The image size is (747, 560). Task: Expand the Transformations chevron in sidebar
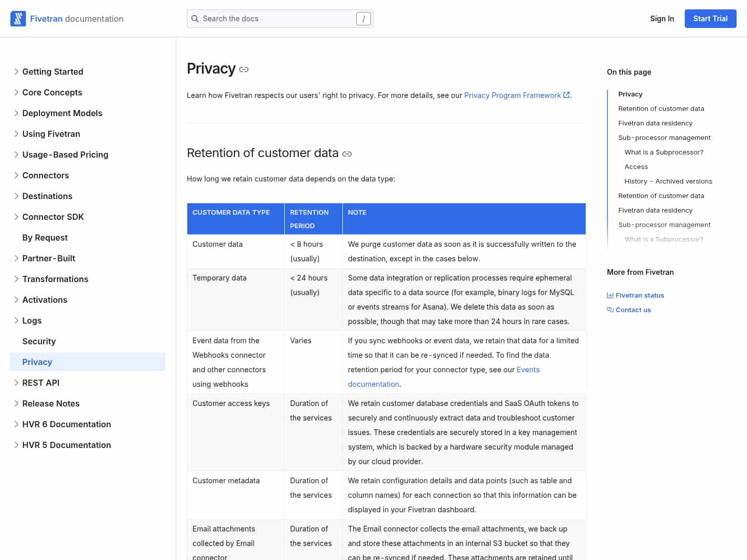[x=16, y=279]
